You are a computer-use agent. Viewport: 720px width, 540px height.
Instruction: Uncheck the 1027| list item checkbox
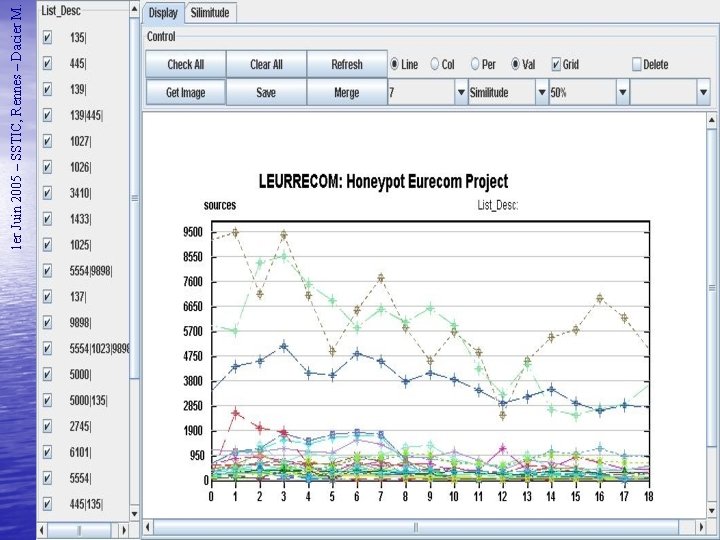47,141
